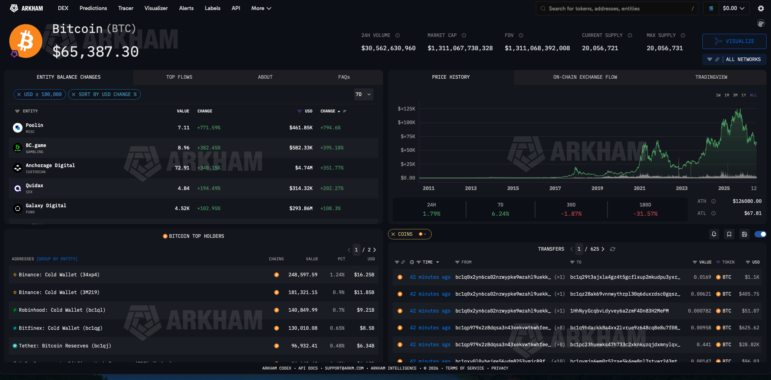
Task: Click the info icon next to Max Supply
Action: tap(682, 35)
